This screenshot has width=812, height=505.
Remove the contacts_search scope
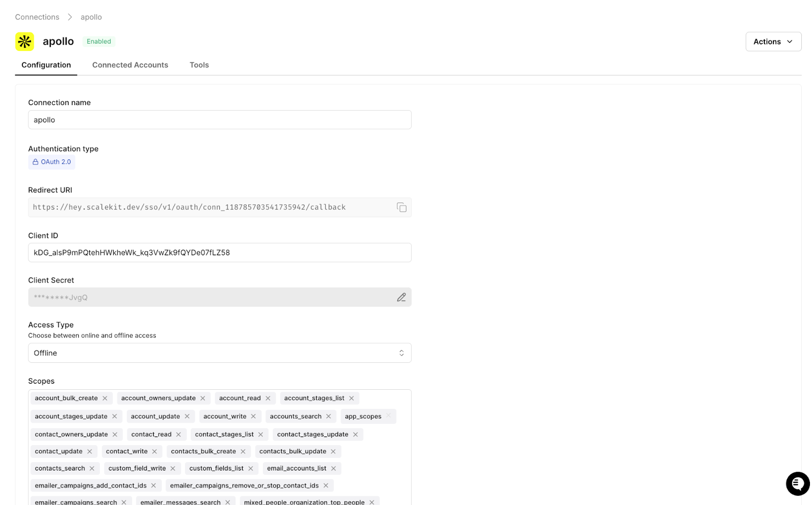pyautogui.click(x=92, y=468)
